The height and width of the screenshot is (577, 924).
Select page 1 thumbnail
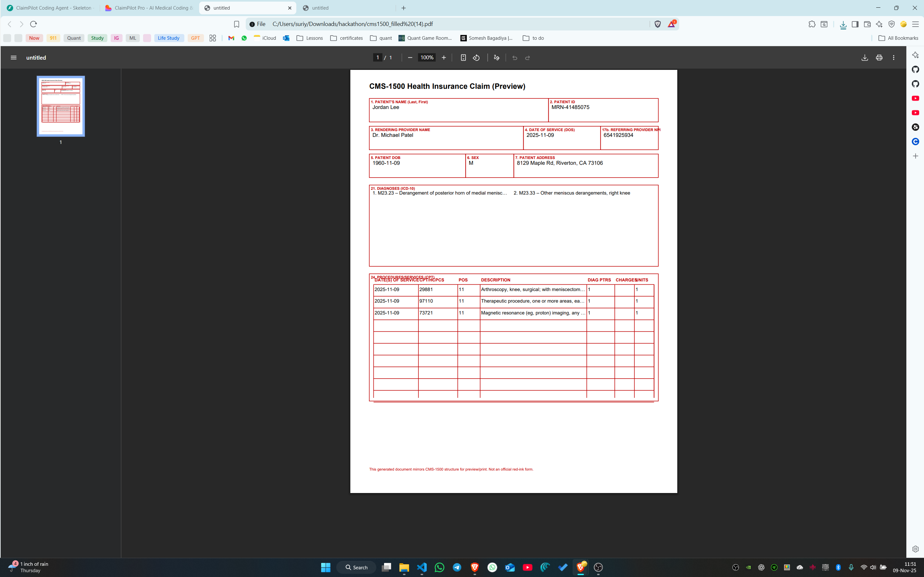point(61,106)
